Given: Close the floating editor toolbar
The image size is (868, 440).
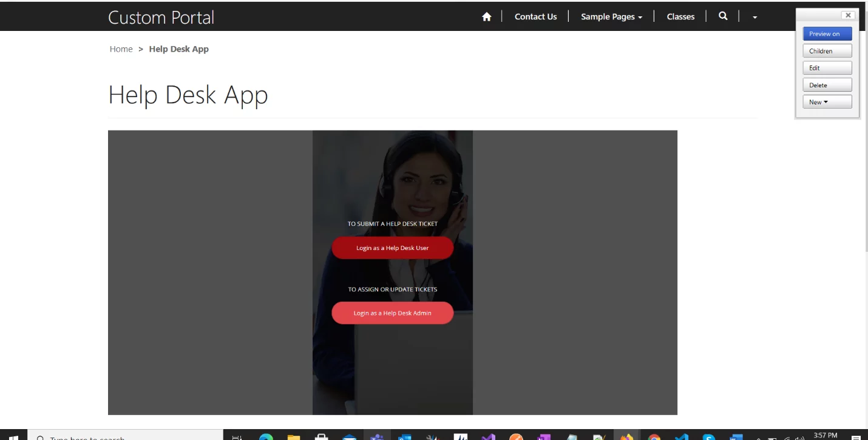Looking at the screenshot, I should tap(848, 15).
